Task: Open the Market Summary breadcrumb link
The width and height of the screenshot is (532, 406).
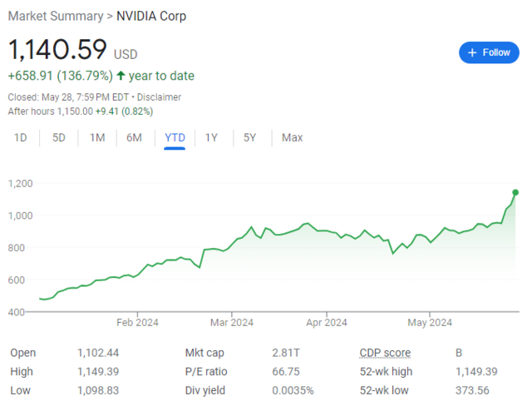Action: pyautogui.click(x=56, y=17)
